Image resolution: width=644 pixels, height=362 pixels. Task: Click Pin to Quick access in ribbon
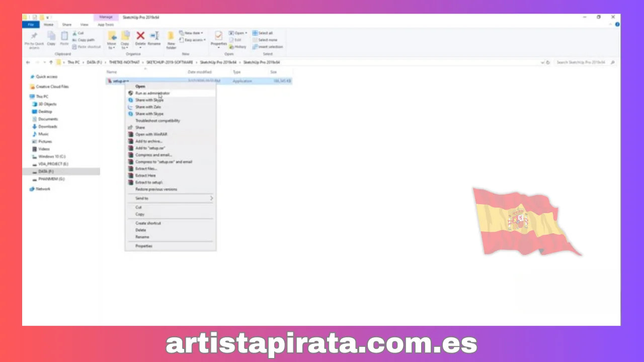point(34,40)
